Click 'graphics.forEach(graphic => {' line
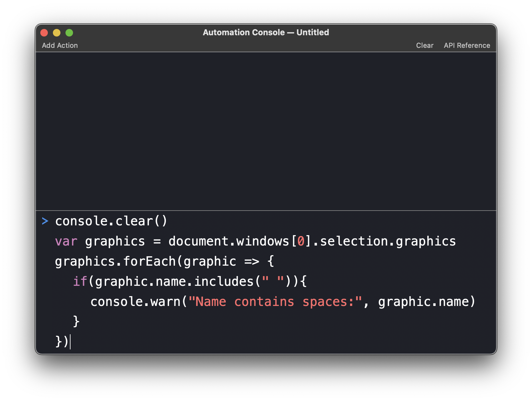Viewport: 532px width, 401px height. [165, 262]
